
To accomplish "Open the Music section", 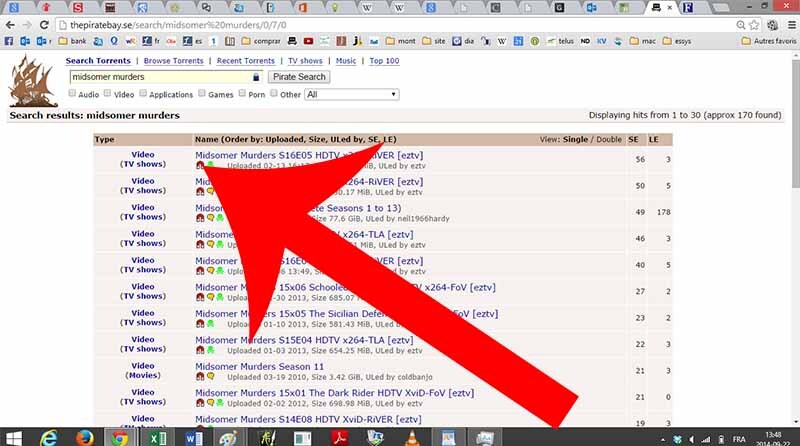I will coord(346,61).
